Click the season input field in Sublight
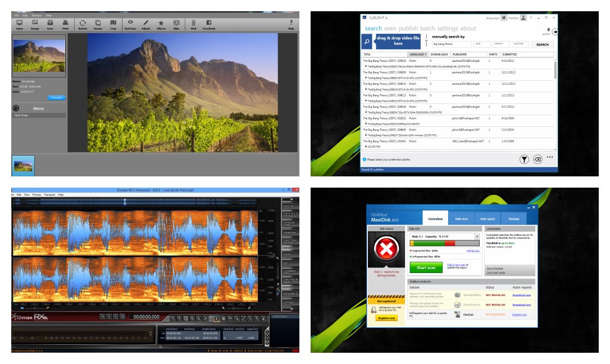Image resolution: width=610 pixels, height=364 pixels. [x=501, y=44]
